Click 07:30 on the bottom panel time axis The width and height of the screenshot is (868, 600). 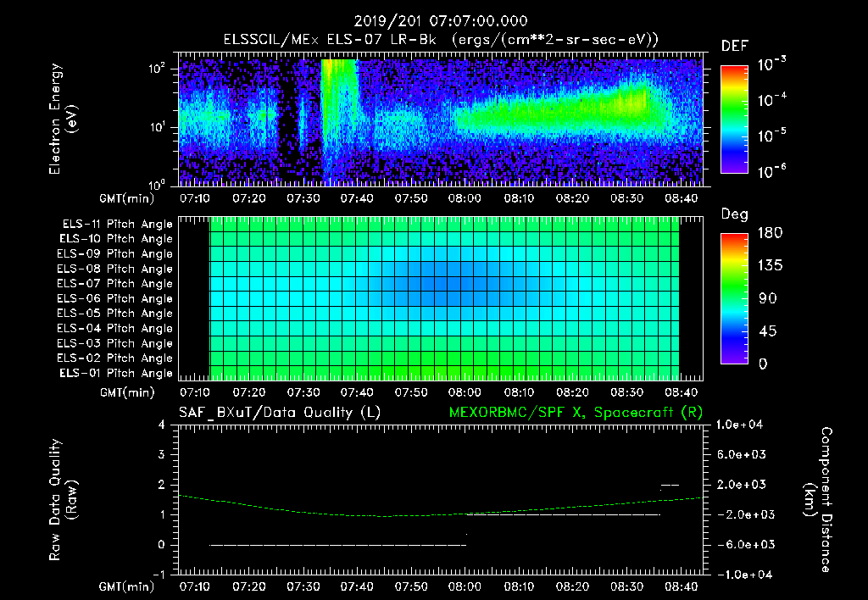pos(303,586)
